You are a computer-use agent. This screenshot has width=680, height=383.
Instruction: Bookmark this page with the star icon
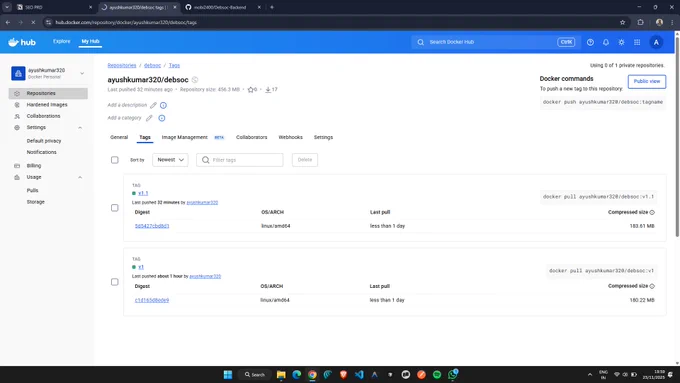[x=622, y=22]
